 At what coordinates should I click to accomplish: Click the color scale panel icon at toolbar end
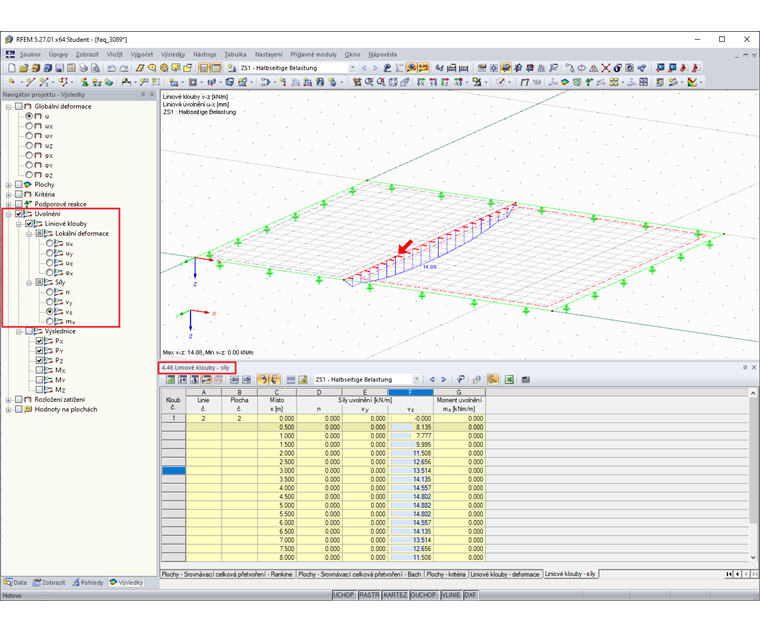click(x=692, y=82)
